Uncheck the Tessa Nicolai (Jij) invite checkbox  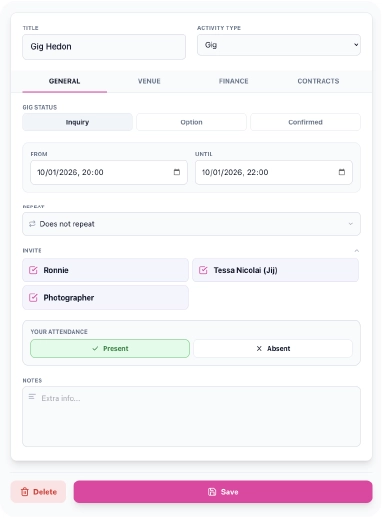pos(203,270)
